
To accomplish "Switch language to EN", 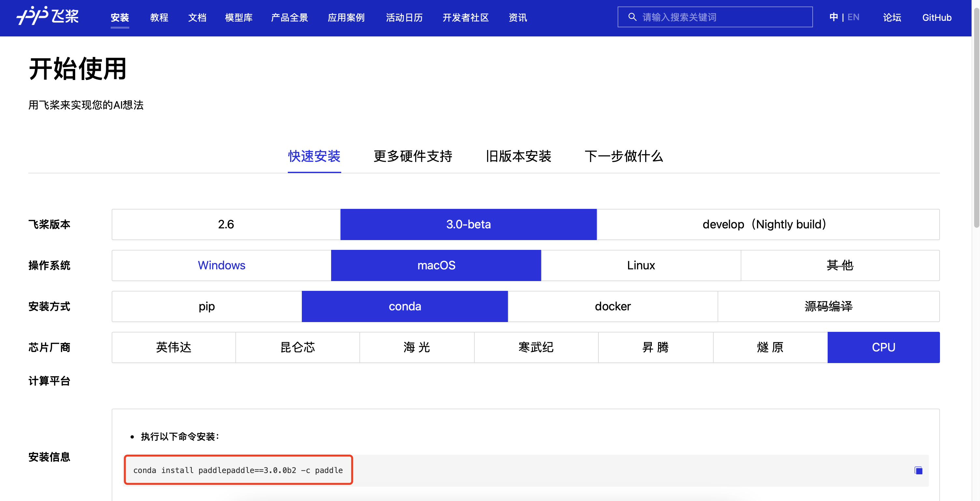I will (853, 17).
